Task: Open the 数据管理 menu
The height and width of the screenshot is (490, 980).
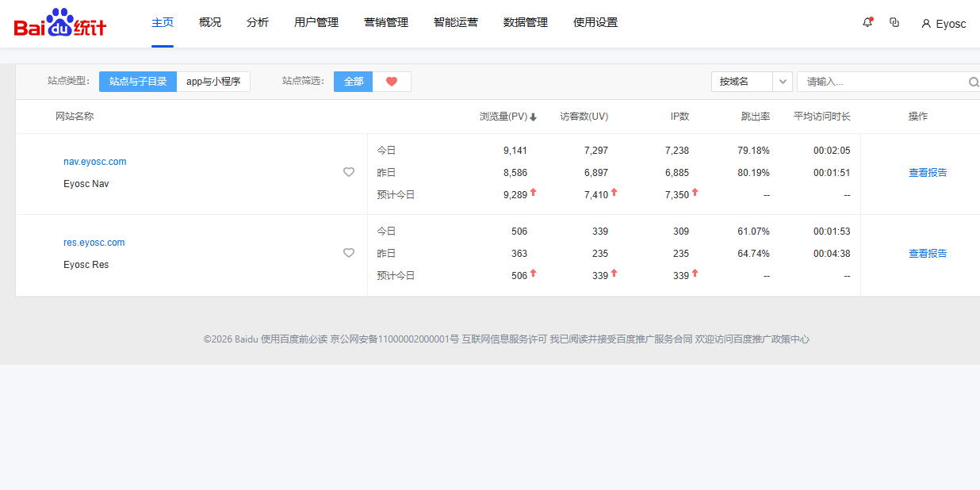Action: (526, 22)
